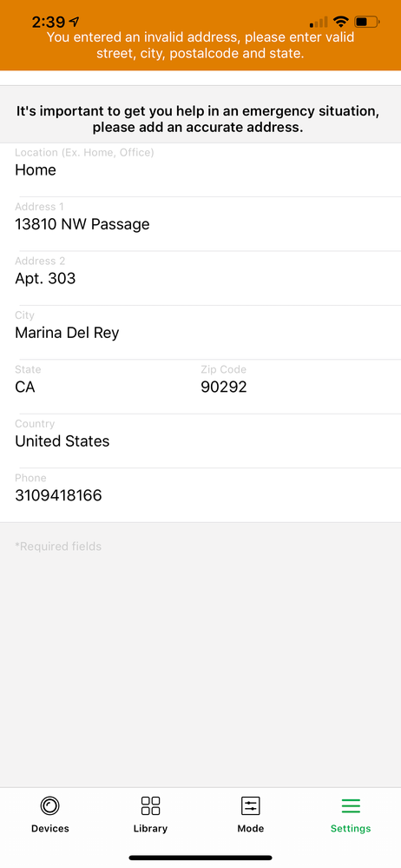This screenshot has width=401, height=868.
Task: Edit the Phone field 3109418166
Action: coord(200,495)
